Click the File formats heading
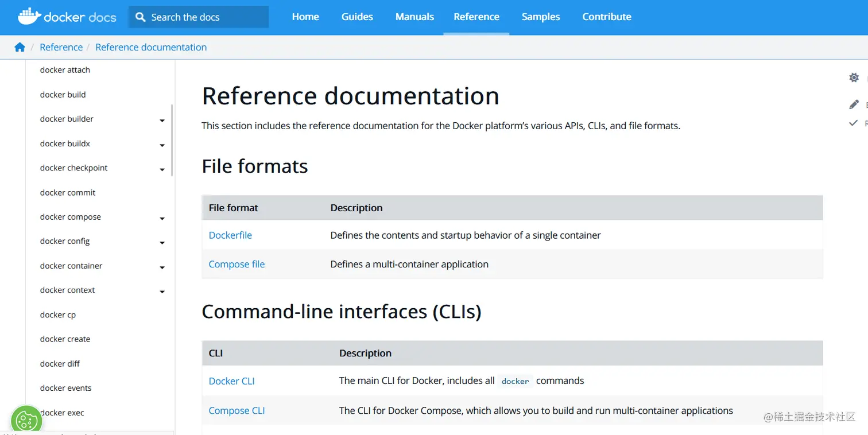Image resolution: width=868 pixels, height=435 pixels. click(x=255, y=166)
